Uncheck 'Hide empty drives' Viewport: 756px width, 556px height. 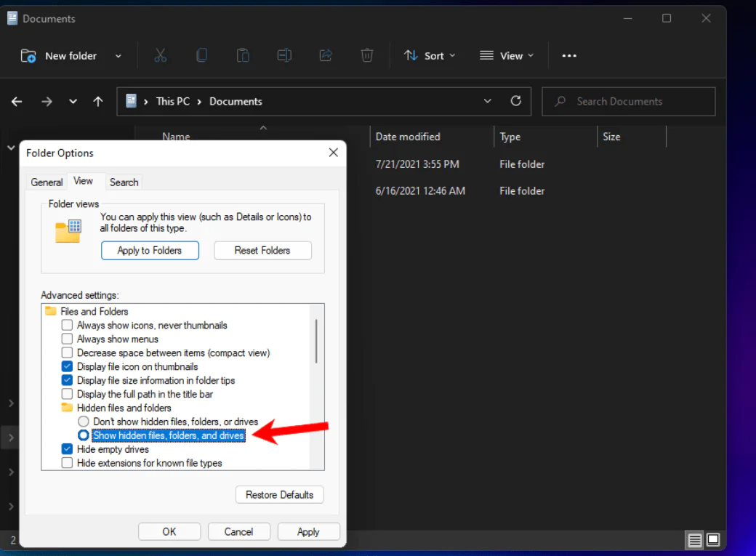[x=67, y=448]
